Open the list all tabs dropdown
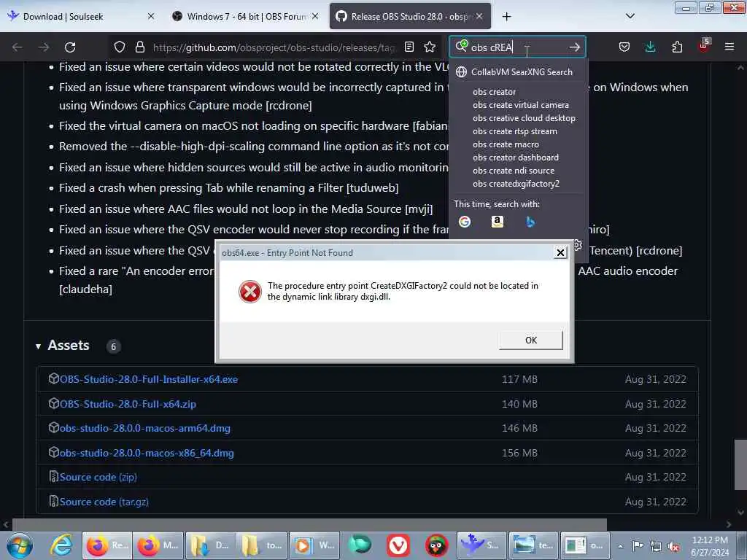747x560 pixels. [x=630, y=16]
